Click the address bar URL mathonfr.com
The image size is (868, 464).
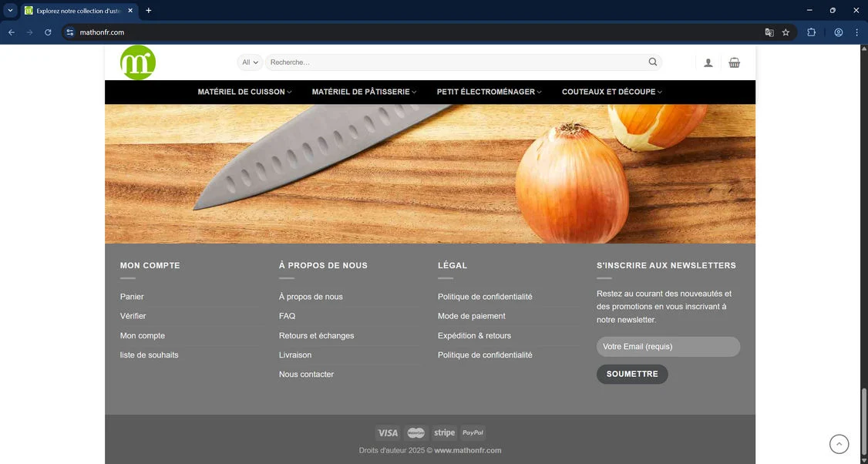click(102, 32)
